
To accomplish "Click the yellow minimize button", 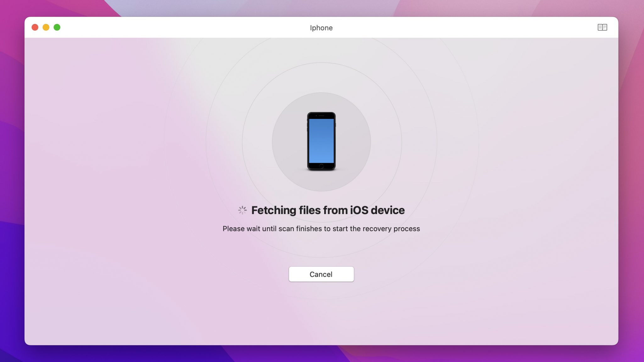I will click(x=46, y=27).
